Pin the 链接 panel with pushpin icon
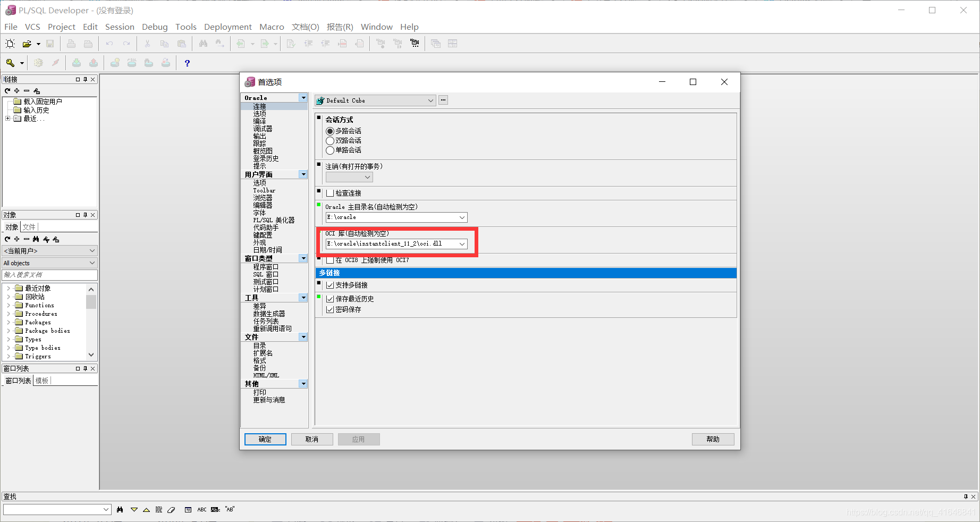The height and width of the screenshot is (522, 980). tap(85, 79)
